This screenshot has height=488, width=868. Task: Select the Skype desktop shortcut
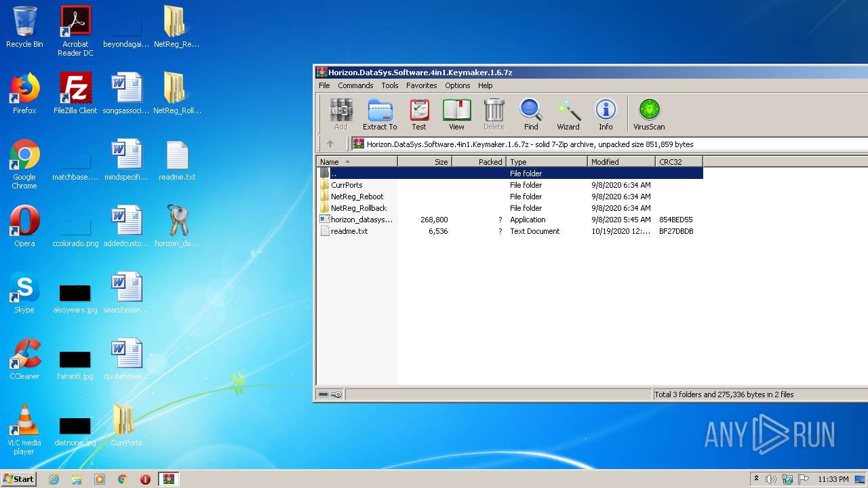24,293
